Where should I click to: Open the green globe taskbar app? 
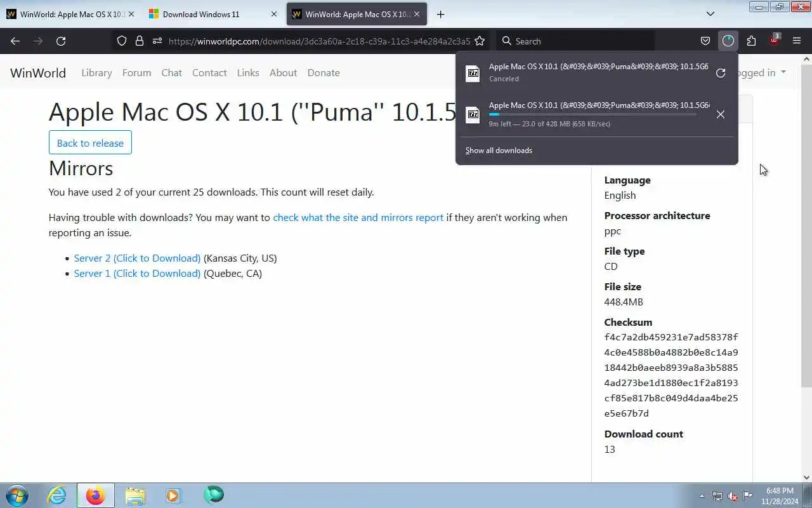(x=214, y=495)
